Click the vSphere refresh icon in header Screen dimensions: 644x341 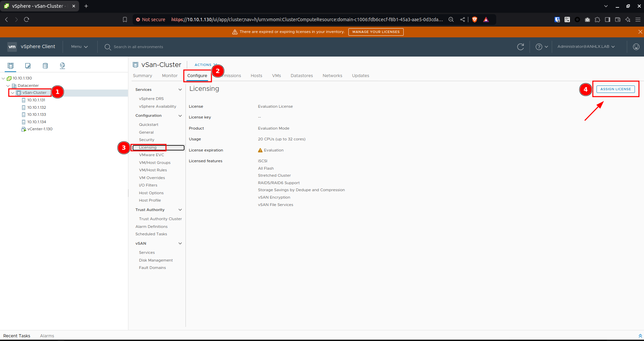pyautogui.click(x=520, y=47)
